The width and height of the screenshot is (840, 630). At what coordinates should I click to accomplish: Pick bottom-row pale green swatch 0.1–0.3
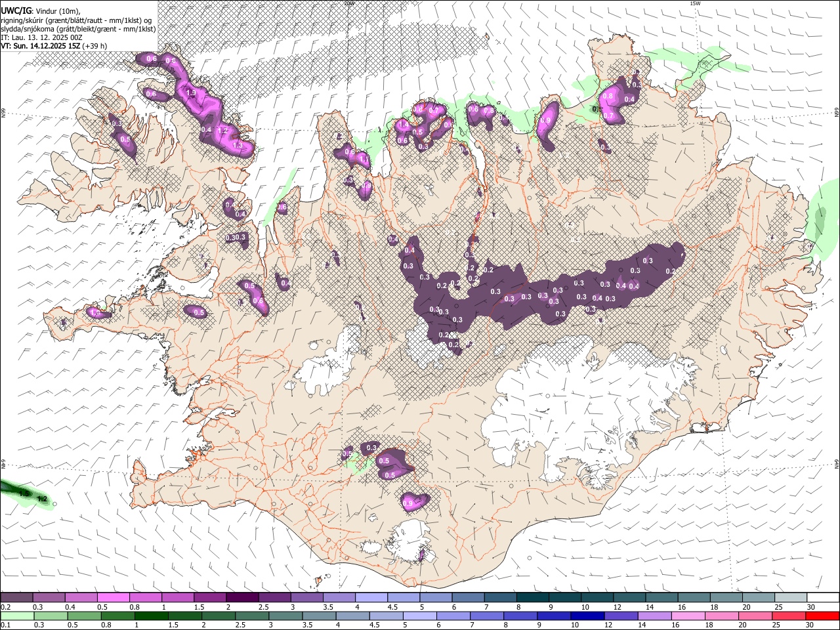[x=17, y=616]
